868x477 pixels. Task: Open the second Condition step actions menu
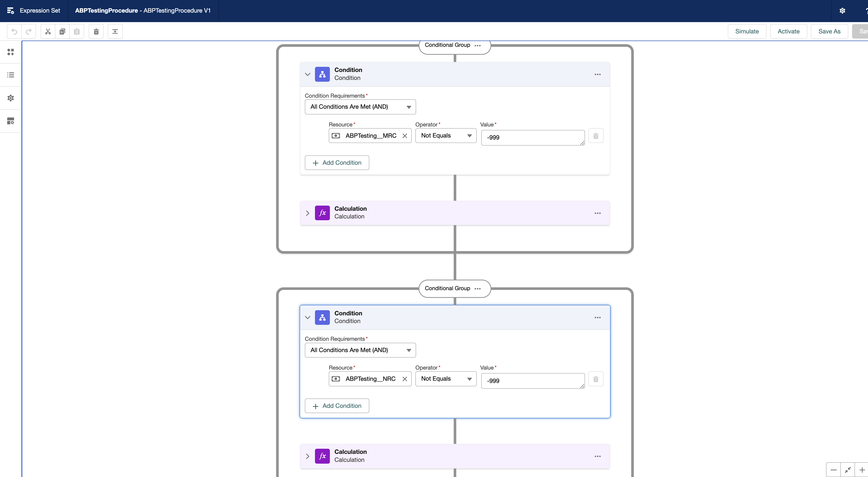pyautogui.click(x=598, y=317)
